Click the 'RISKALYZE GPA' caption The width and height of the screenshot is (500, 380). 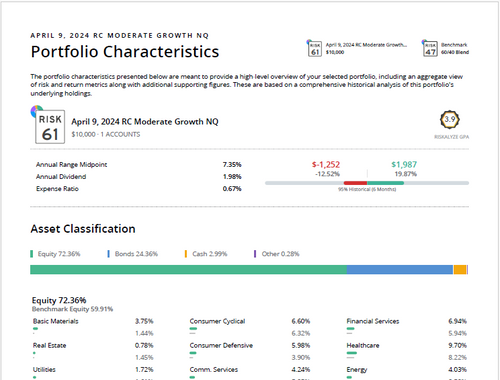pyautogui.click(x=451, y=137)
